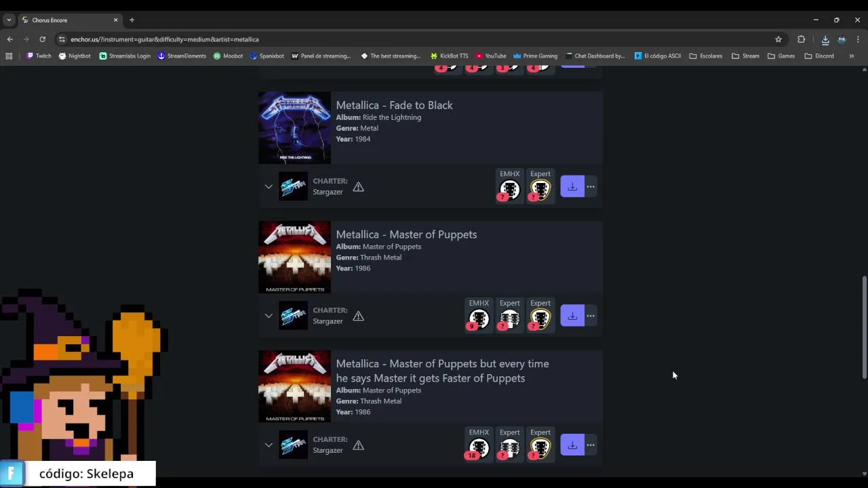View site information icon beside the URL
Viewport: 868px width, 488px height.
[x=62, y=39]
